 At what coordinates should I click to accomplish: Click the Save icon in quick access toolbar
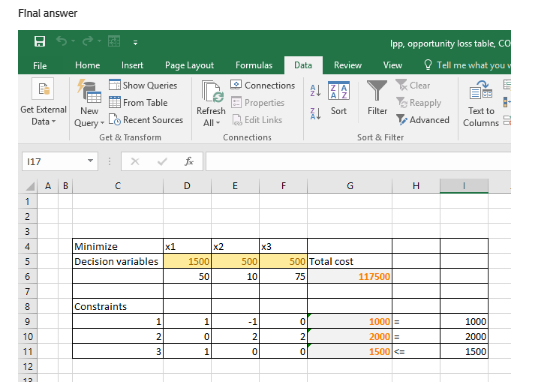click(x=39, y=42)
